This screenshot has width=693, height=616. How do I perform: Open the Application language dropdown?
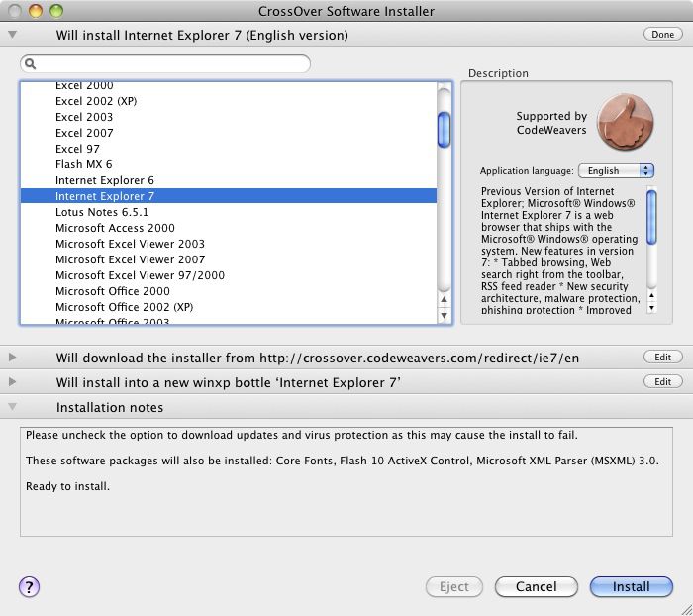(x=616, y=170)
